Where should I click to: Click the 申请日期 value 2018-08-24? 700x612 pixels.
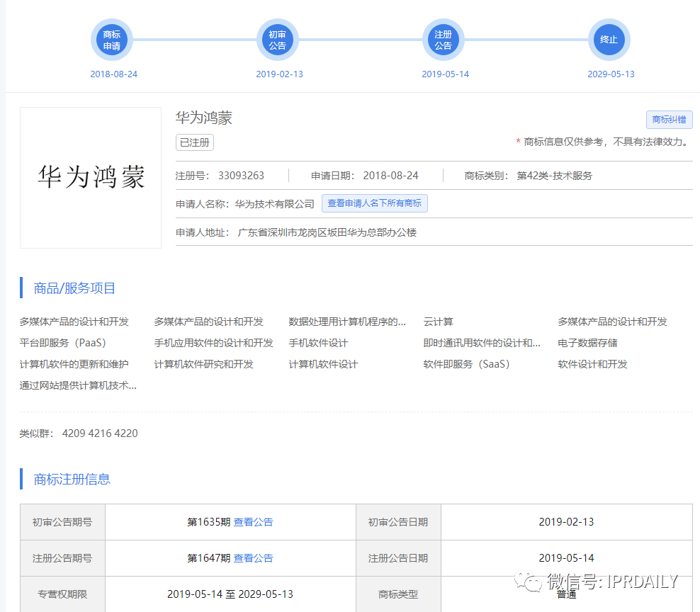point(390,176)
